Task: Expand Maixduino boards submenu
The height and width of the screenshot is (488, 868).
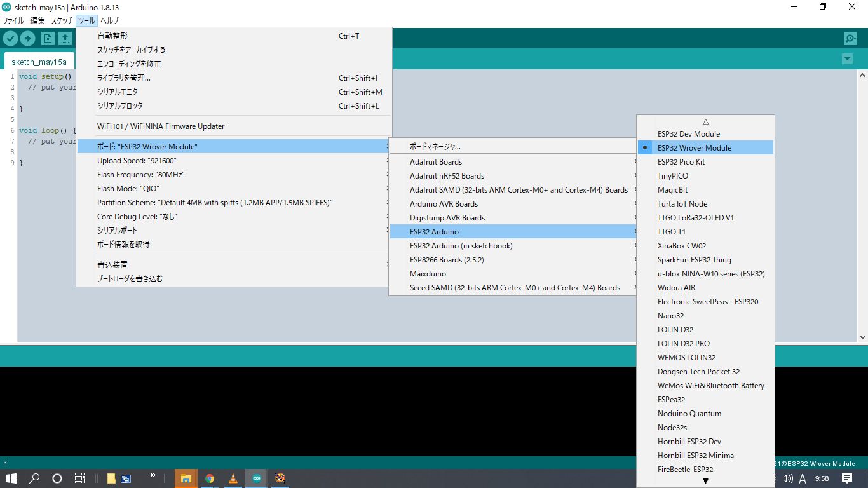Action: tap(514, 274)
